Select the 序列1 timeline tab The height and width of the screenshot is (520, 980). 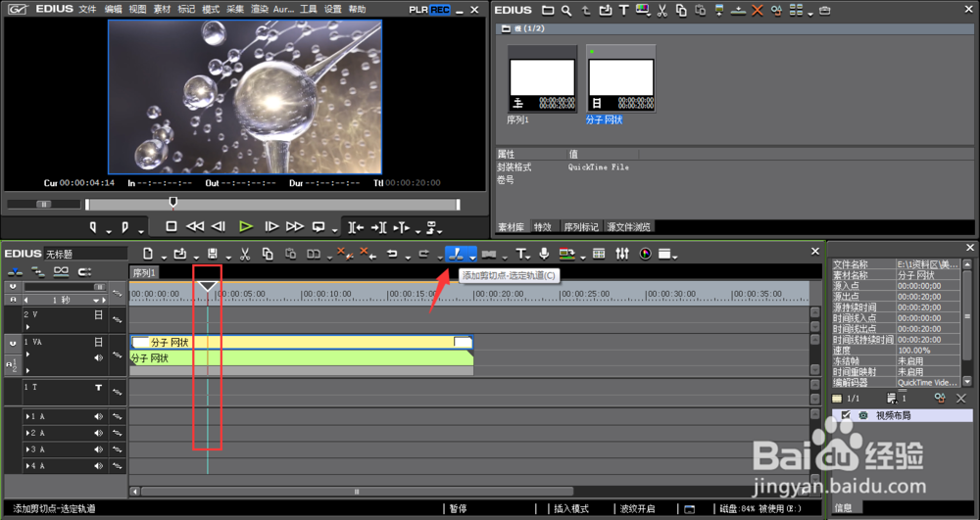(x=144, y=273)
